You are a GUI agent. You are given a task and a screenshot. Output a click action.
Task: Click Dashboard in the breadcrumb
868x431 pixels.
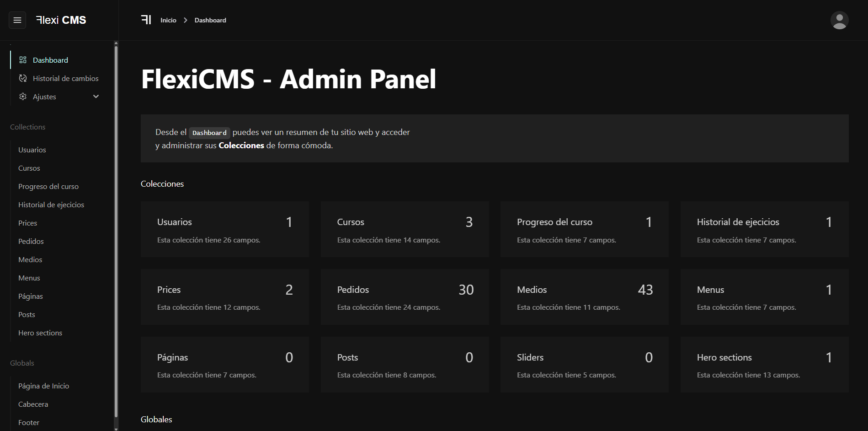click(x=210, y=20)
